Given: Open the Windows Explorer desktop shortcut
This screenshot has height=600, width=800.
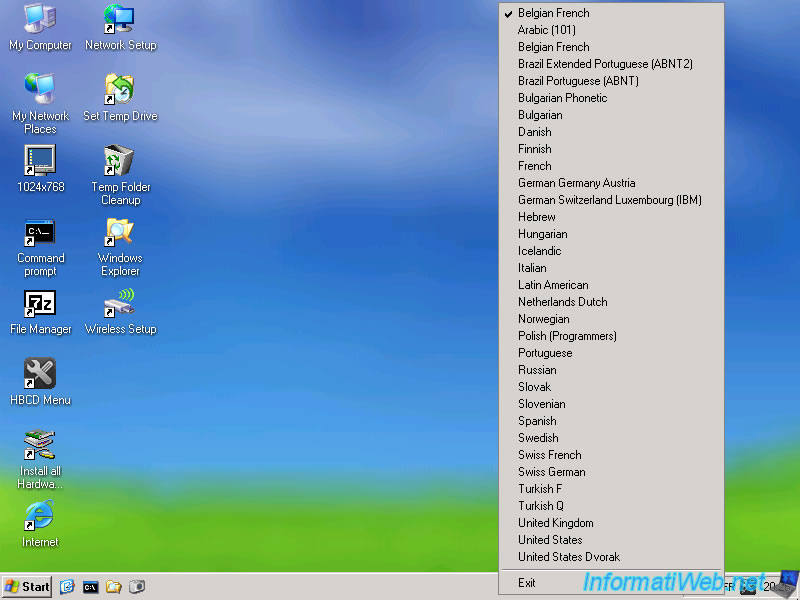Looking at the screenshot, I should click(x=120, y=247).
